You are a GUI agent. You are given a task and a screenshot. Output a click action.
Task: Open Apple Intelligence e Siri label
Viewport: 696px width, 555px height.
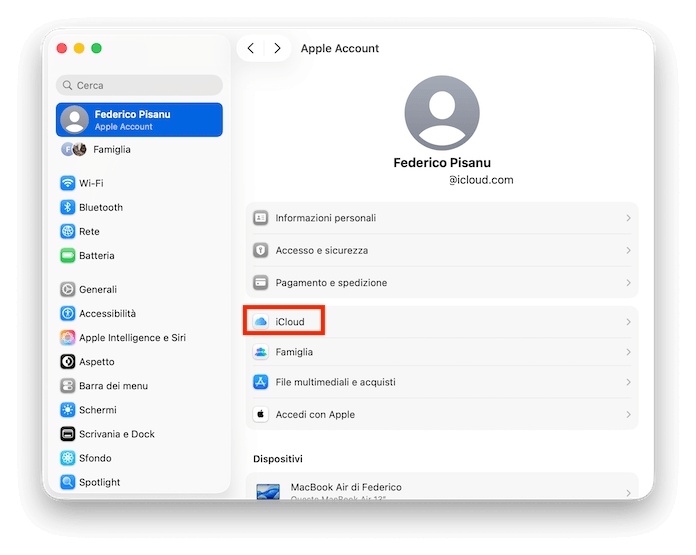(132, 337)
